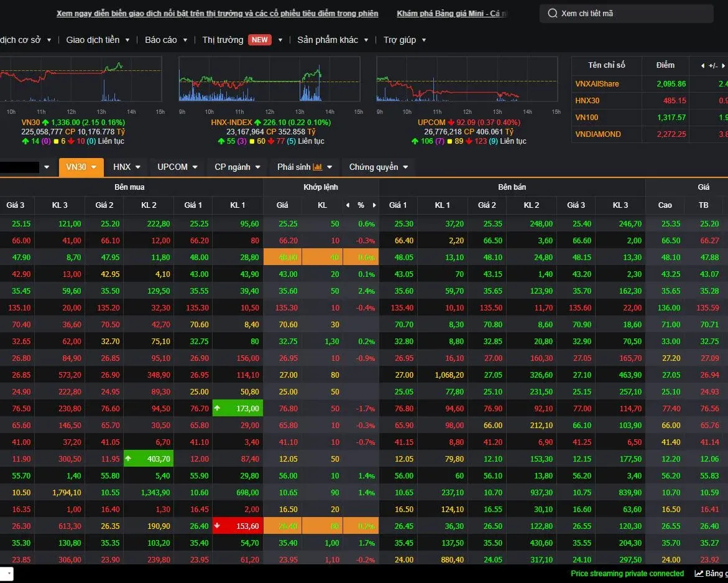Switch to the UPCOM tab

tap(177, 167)
